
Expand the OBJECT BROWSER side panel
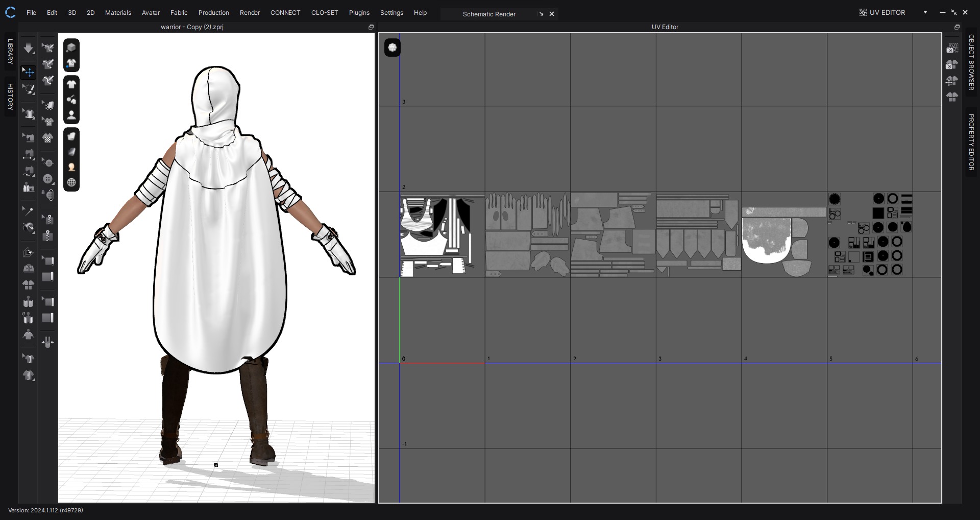(971, 62)
